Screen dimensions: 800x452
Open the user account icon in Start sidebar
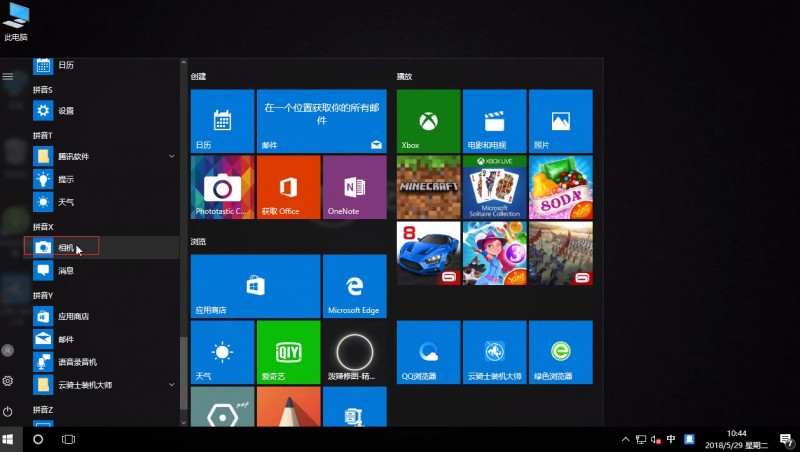pyautogui.click(x=8, y=350)
